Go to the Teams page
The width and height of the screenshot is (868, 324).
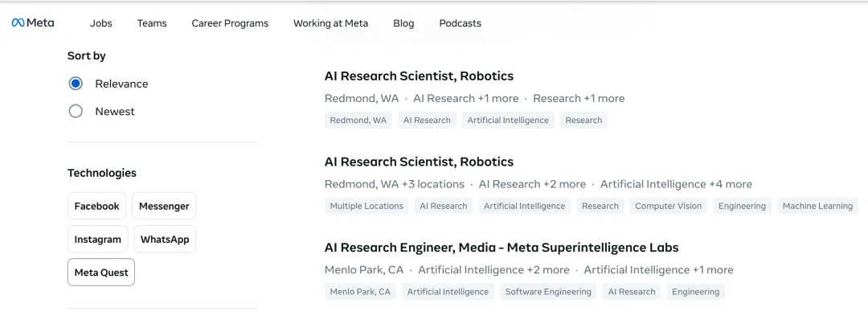tap(152, 23)
